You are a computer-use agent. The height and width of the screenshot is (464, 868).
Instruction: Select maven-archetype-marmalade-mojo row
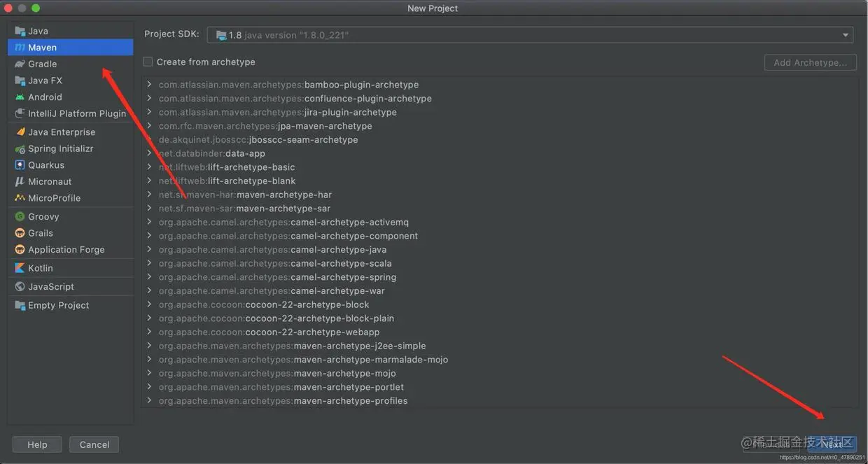pyautogui.click(x=500, y=360)
